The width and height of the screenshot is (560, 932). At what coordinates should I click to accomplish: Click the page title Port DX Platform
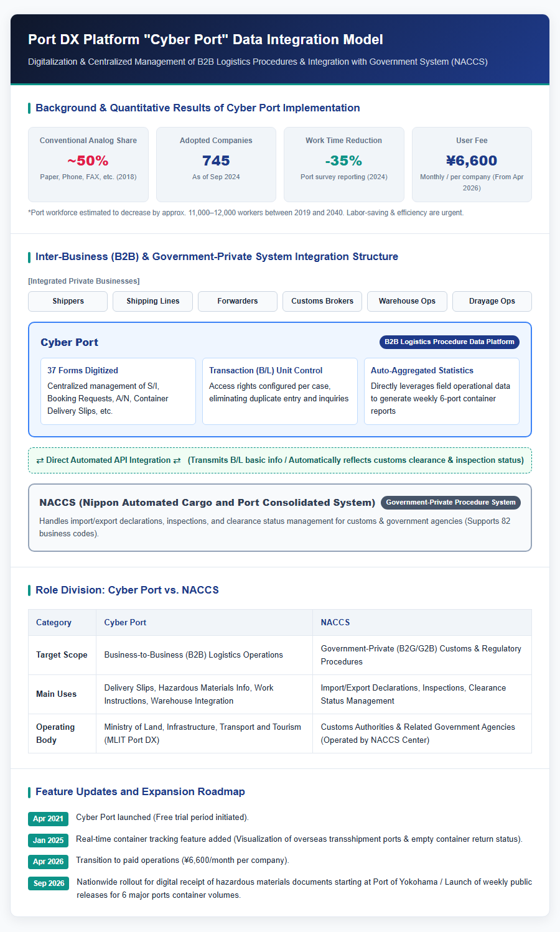coord(205,40)
